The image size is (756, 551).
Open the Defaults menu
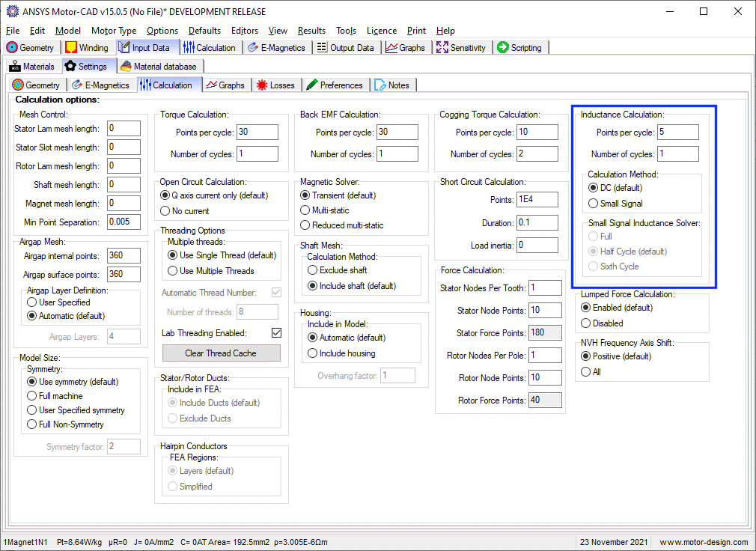click(204, 31)
